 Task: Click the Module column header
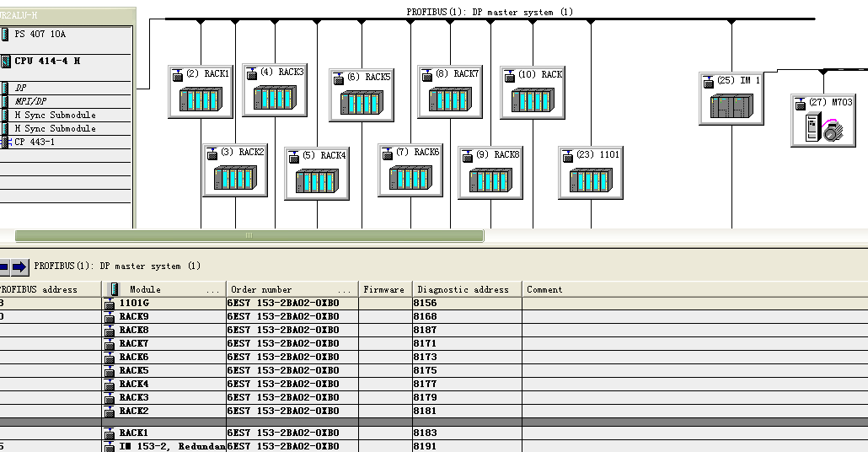[x=164, y=289]
